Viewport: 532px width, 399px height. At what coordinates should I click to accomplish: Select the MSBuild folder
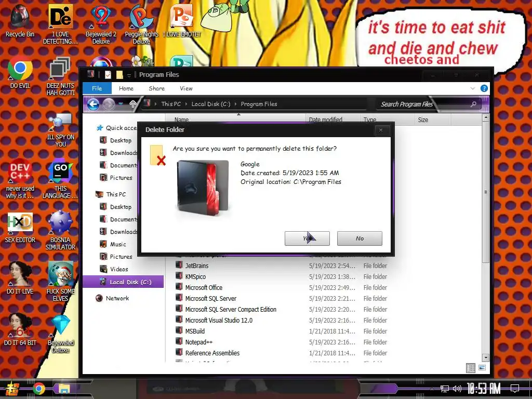(282, 331)
